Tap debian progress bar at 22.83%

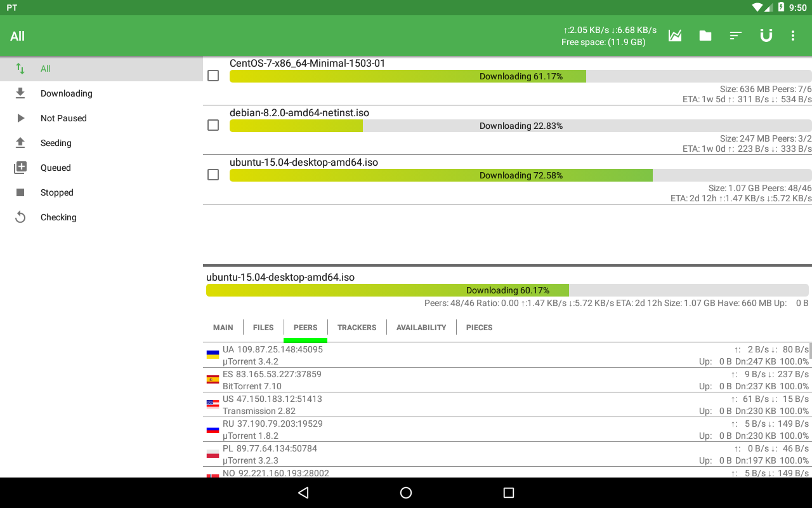(x=521, y=126)
